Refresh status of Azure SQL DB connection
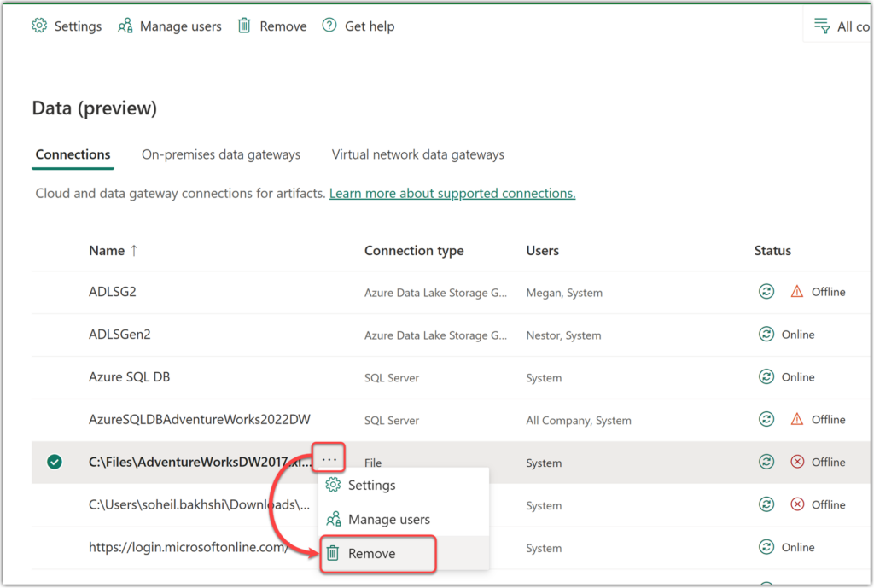874x588 pixels. pos(766,376)
